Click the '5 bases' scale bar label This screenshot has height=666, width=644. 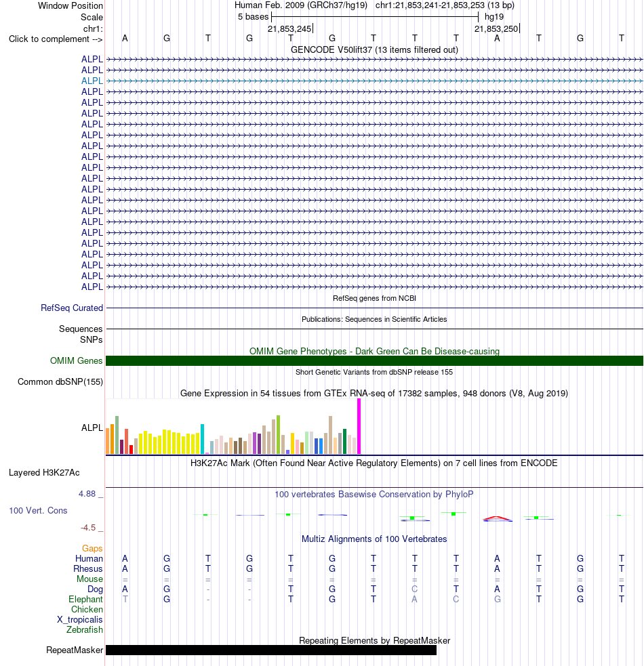(x=253, y=17)
